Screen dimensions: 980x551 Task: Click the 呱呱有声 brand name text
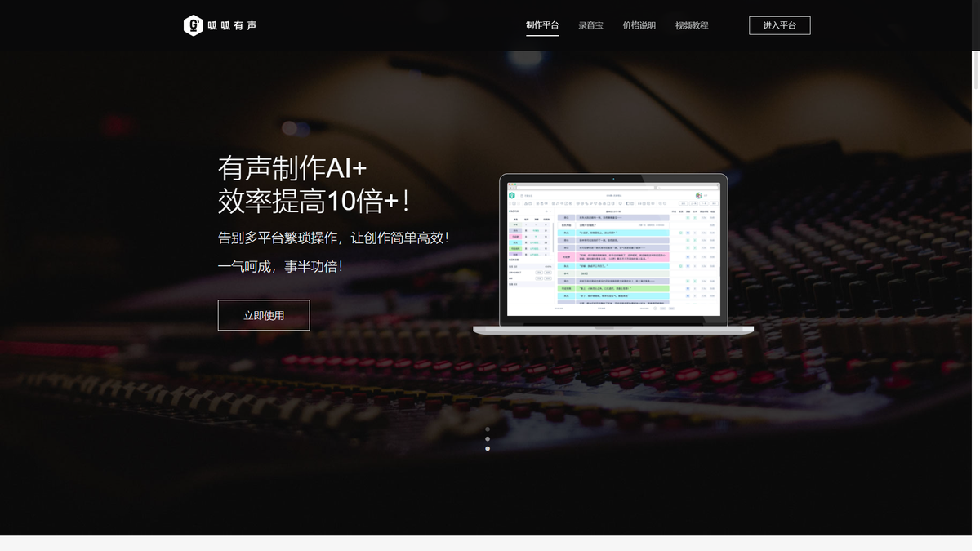tap(232, 25)
